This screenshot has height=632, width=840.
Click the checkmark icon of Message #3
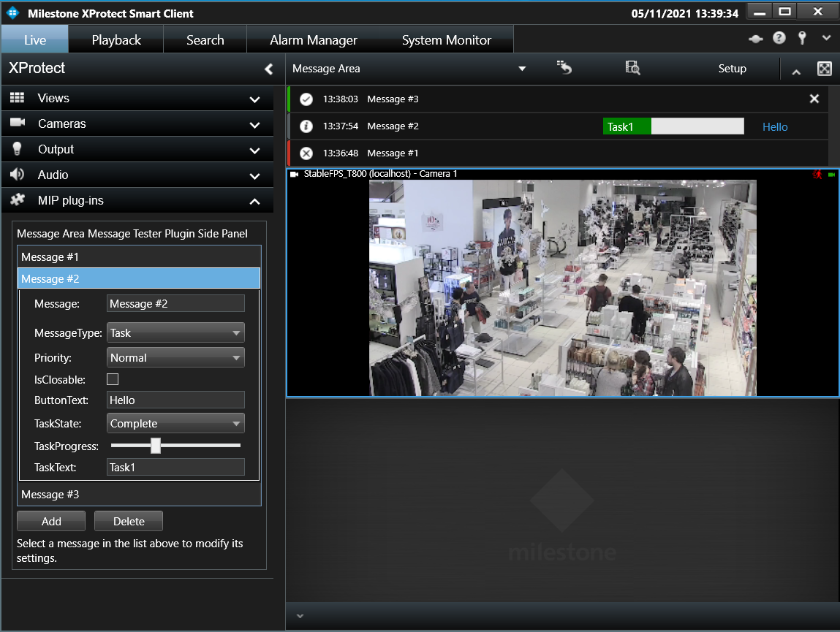pyautogui.click(x=306, y=99)
